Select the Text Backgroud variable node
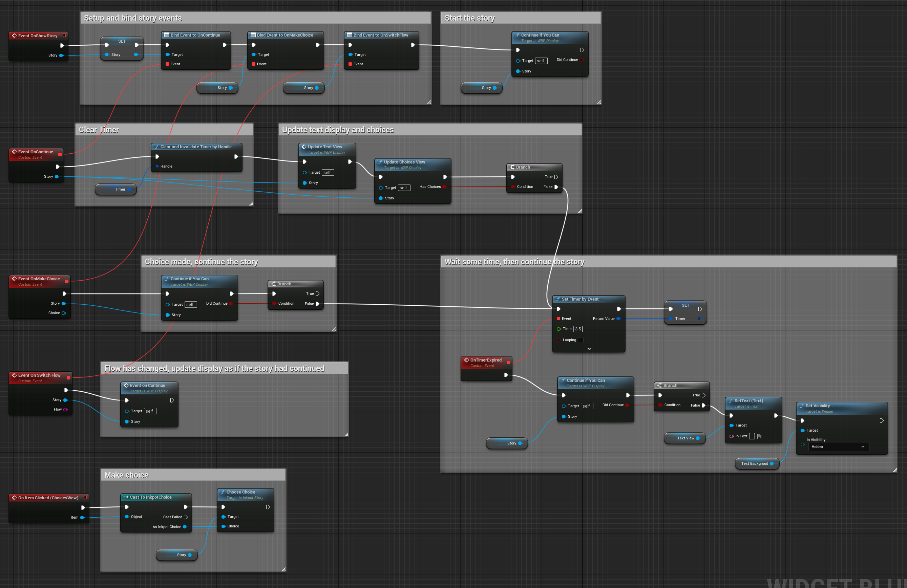Screen dimensions: 907x588 coord(754,463)
